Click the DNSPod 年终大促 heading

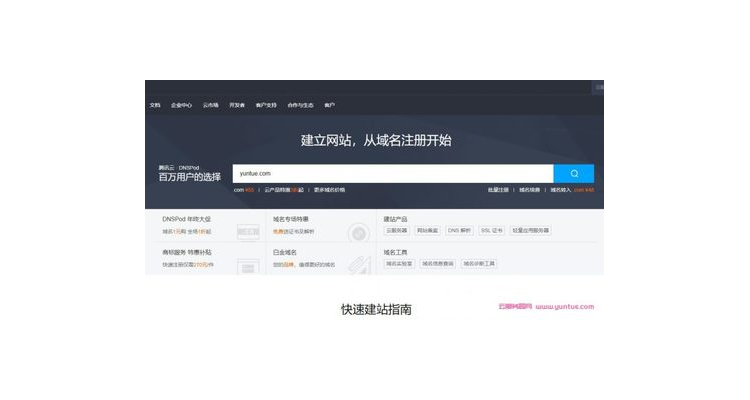pyautogui.click(x=186, y=219)
